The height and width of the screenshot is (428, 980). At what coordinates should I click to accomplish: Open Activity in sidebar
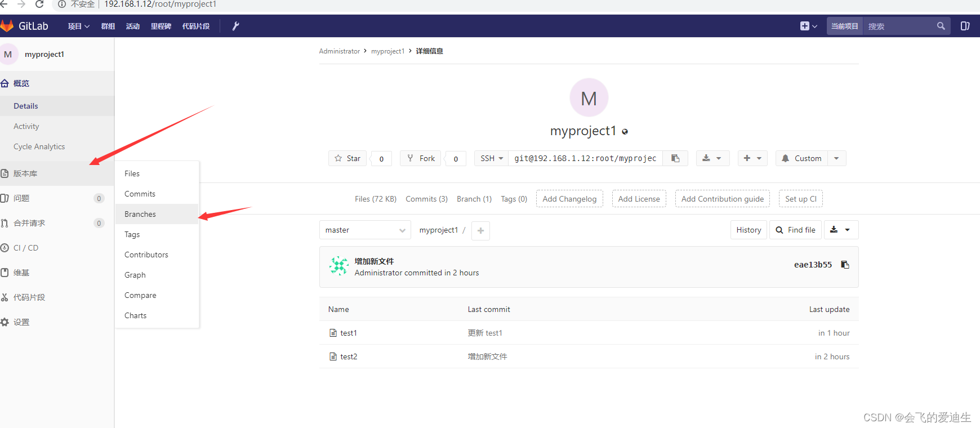click(x=57, y=126)
